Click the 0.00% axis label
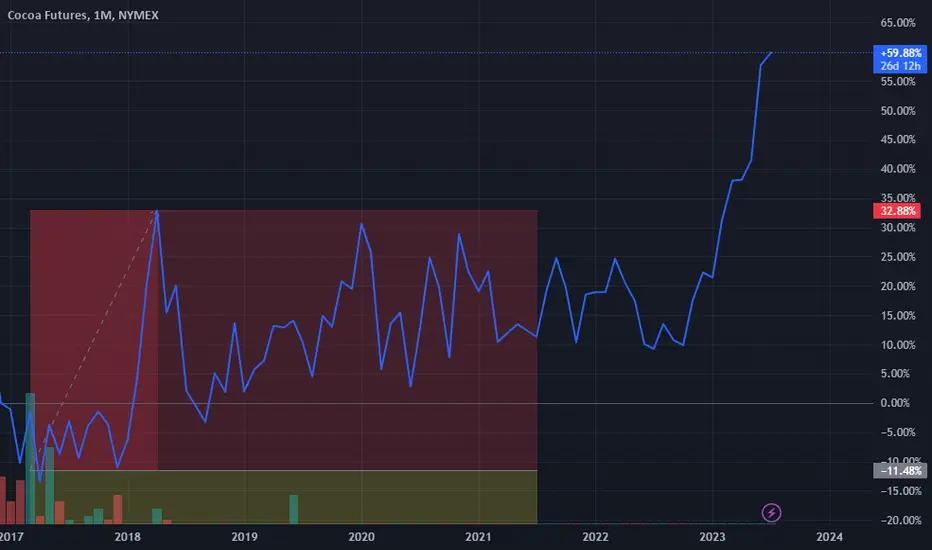This screenshot has height=550, width=932. pos(895,403)
